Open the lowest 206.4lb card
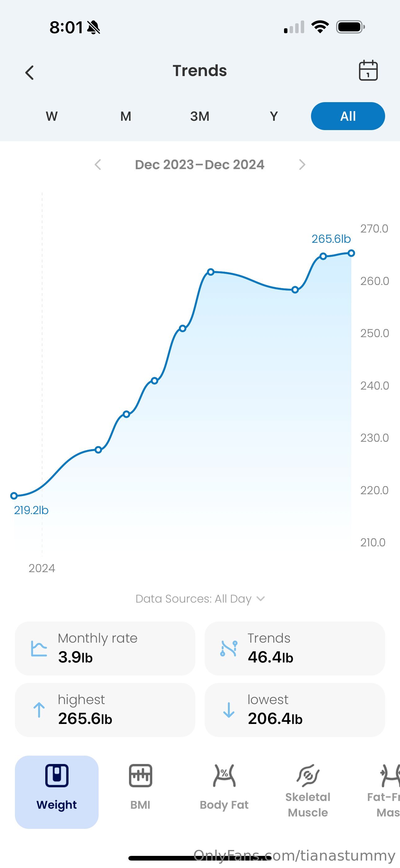The height and width of the screenshot is (868, 400). [295, 710]
